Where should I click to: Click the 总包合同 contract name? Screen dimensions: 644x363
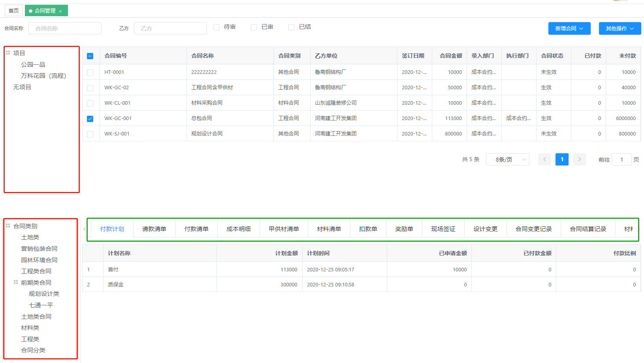tap(201, 118)
